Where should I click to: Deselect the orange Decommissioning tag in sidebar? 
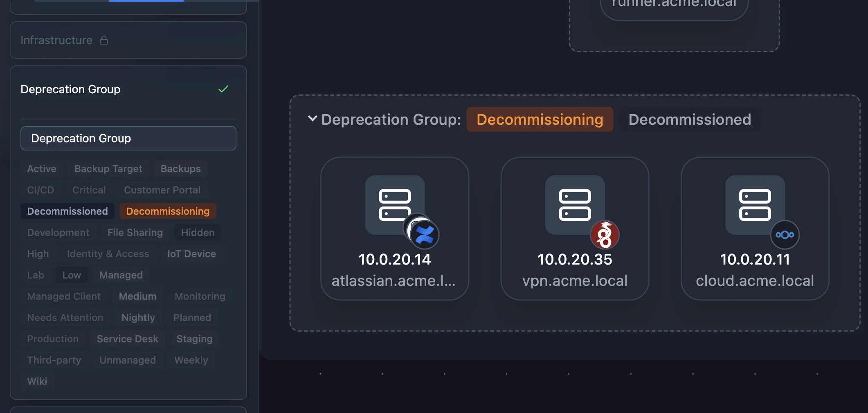pos(168,211)
